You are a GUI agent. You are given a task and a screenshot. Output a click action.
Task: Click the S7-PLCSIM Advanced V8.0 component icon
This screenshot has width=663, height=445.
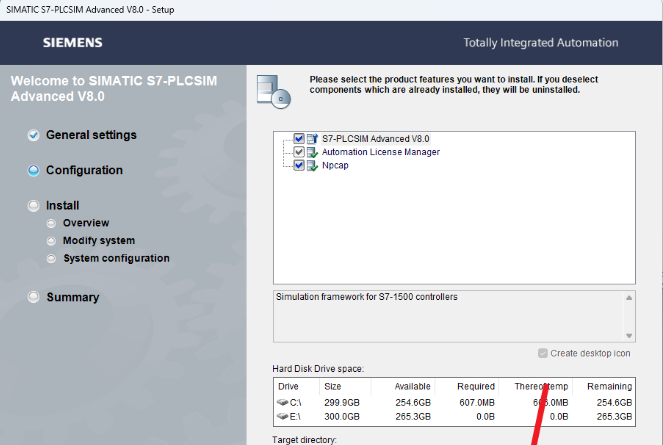click(312, 139)
